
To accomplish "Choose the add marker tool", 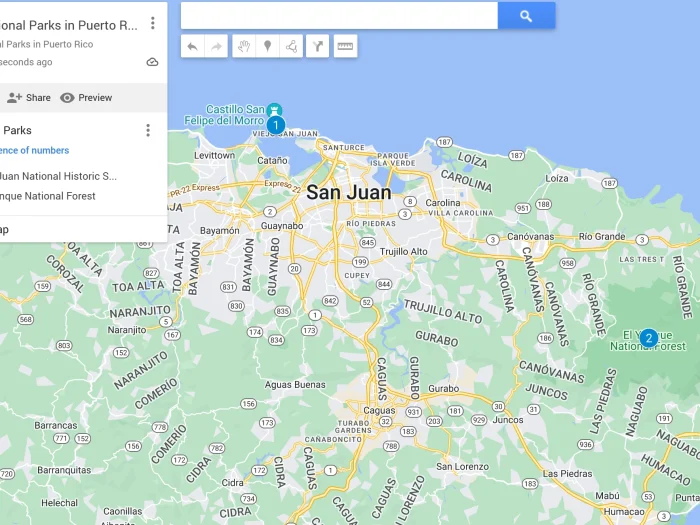I will pos(267,46).
